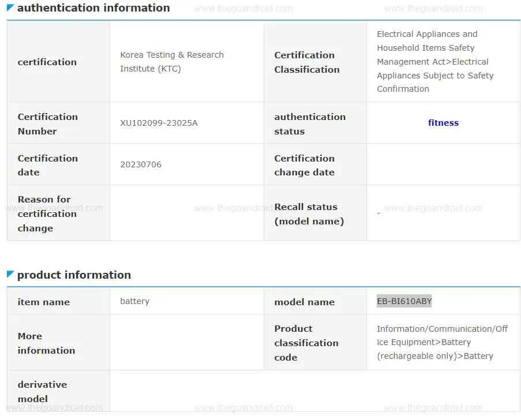Image resolution: width=521 pixels, height=420 pixels.
Task: Click the Recall status (model name) label
Action: click(x=309, y=214)
